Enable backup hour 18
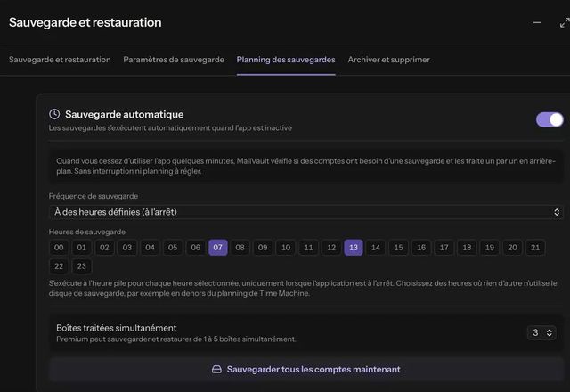 tap(467, 248)
